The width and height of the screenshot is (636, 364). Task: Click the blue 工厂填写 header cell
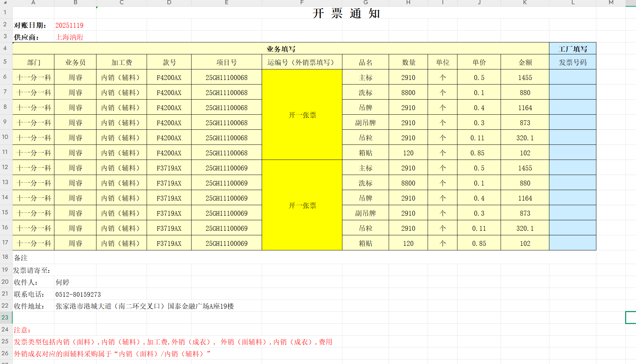[573, 49]
